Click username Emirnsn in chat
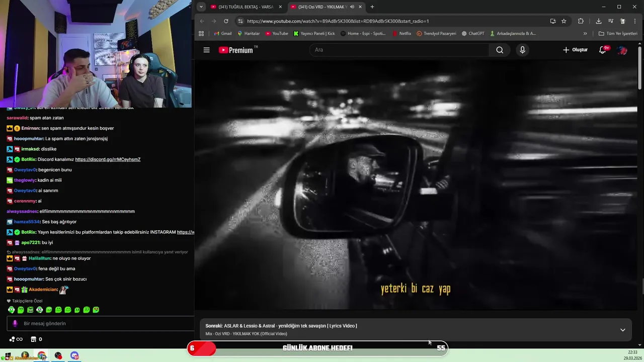Screen dimensions: 644x362 31,128
